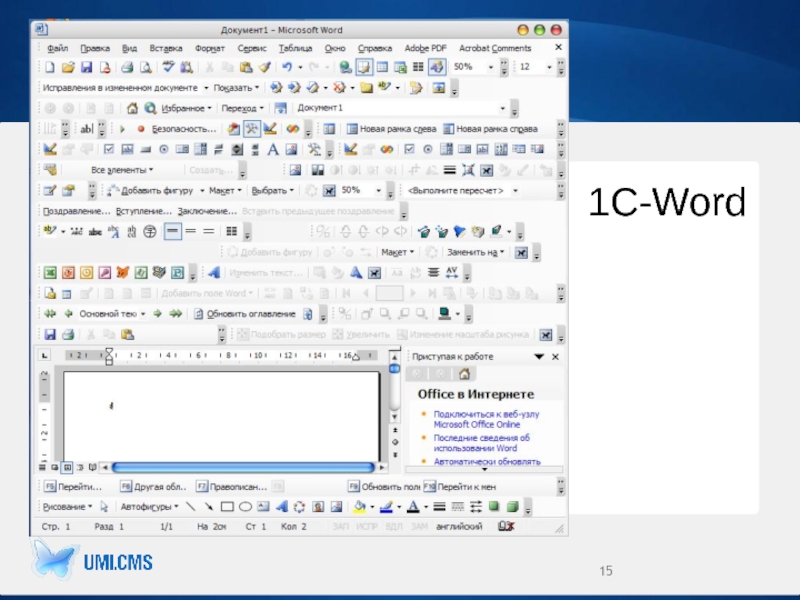
Task: Open the Adobe PDF menu
Action: (426, 48)
